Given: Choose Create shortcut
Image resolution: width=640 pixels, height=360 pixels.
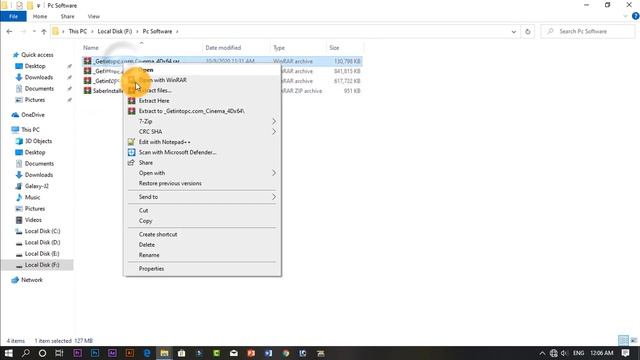Looking at the screenshot, I should (158, 234).
